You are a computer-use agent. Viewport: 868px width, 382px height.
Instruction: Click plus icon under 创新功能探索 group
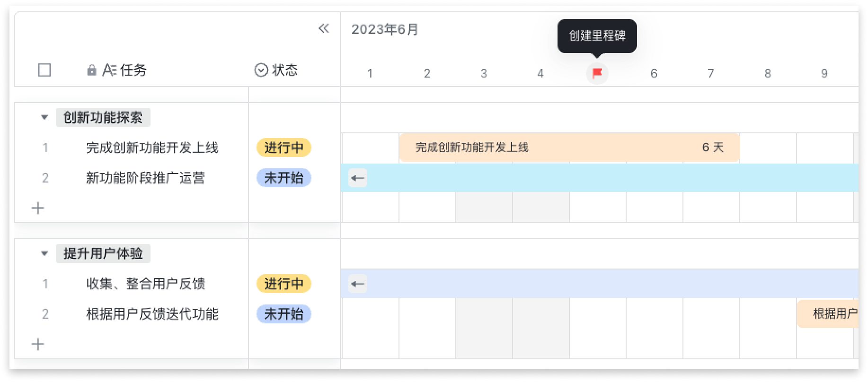point(38,208)
